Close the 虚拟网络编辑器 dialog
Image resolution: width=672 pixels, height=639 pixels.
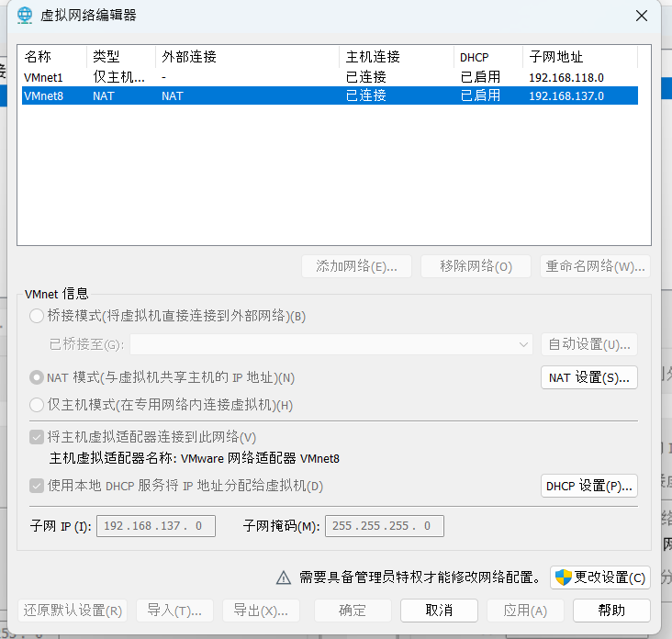(x=641, y=16)
